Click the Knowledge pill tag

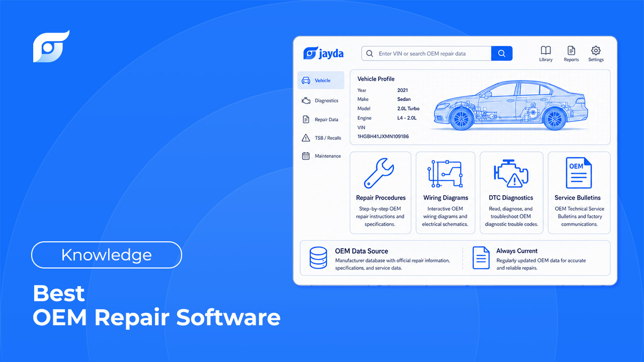tap(106, 255)
